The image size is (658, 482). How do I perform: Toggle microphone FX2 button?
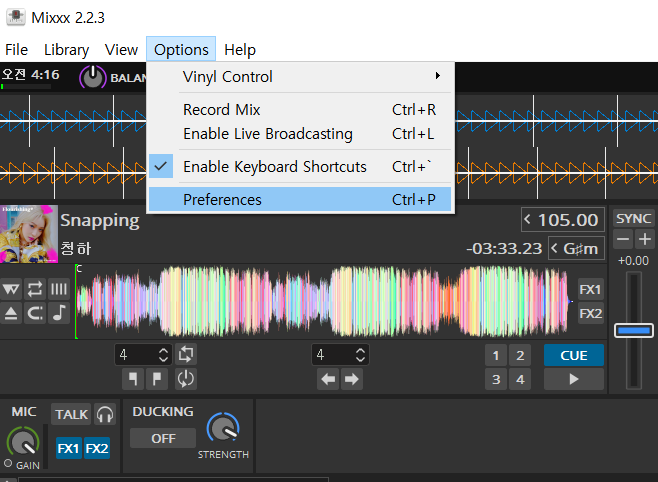tap(97, 448)
